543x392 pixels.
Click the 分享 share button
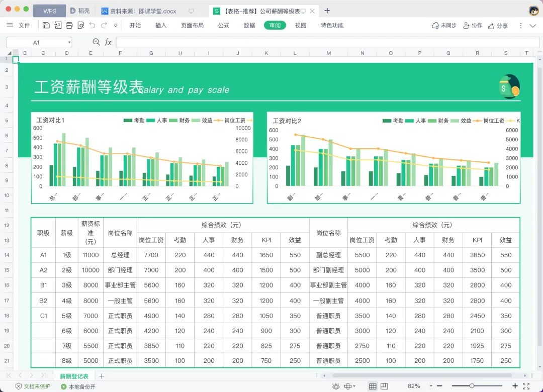point(498,26)
